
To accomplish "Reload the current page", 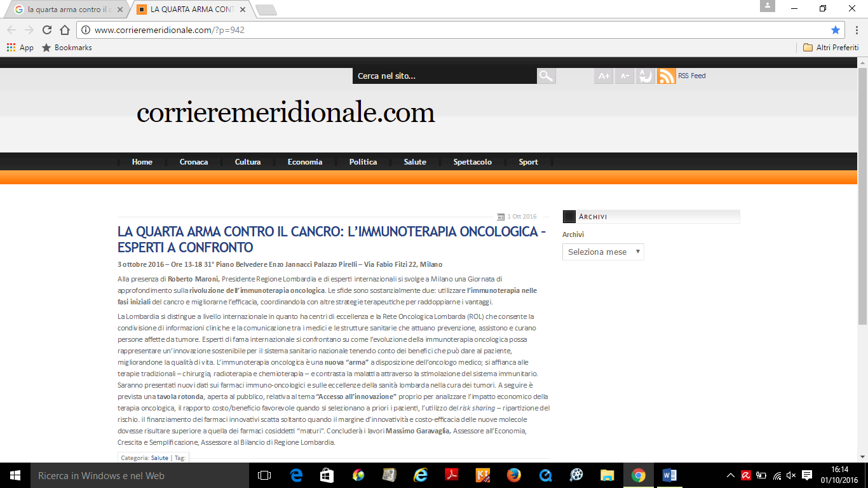I will pos(46,30).
